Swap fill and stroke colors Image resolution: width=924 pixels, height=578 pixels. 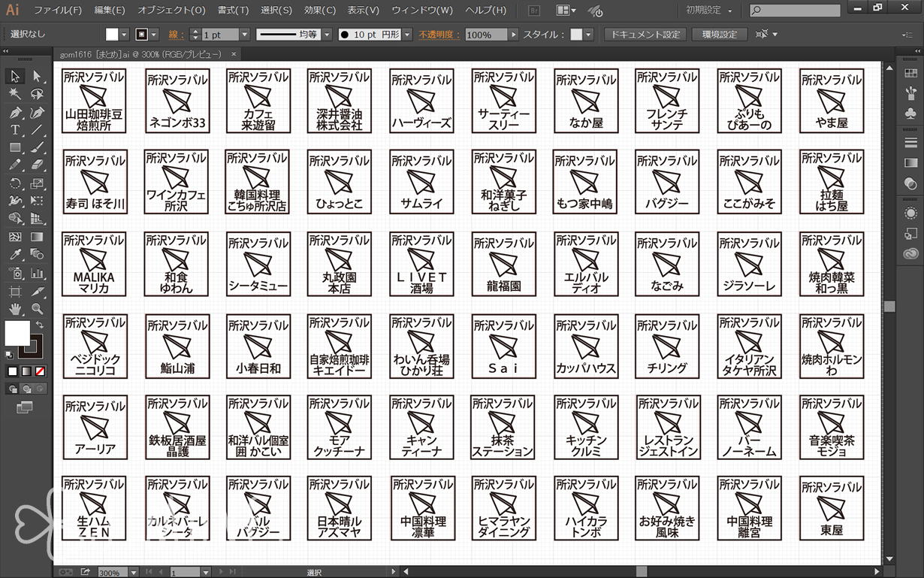(x=39, y=325)
